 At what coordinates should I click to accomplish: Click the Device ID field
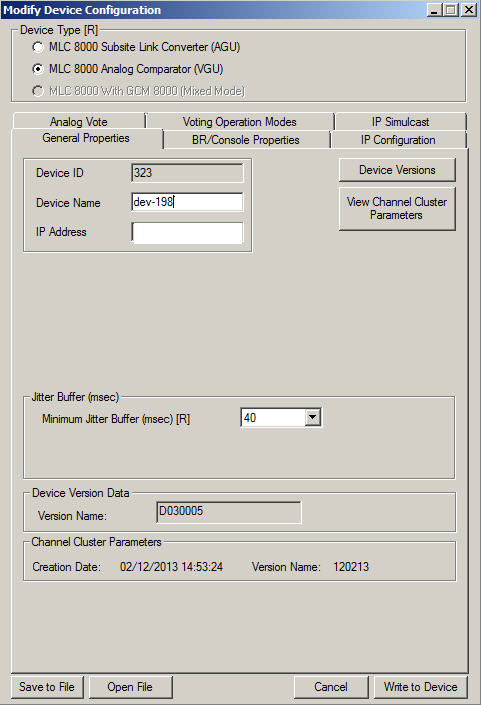click(187, 173)
